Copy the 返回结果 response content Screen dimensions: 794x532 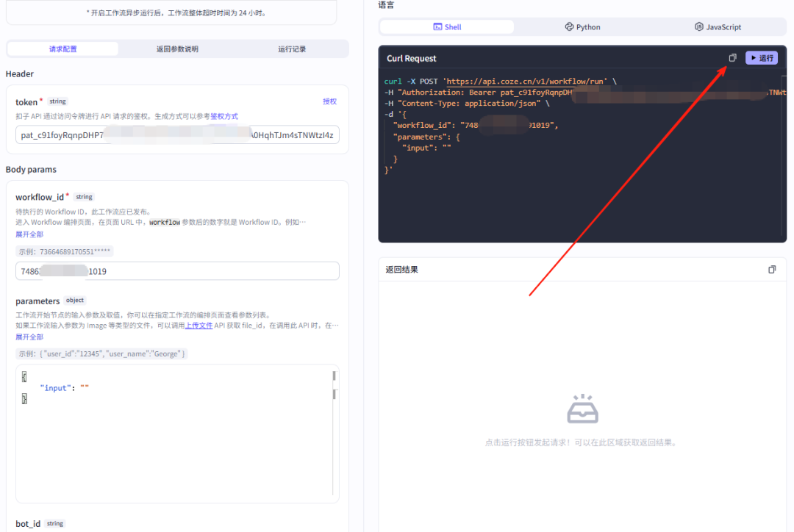point(772,270)
